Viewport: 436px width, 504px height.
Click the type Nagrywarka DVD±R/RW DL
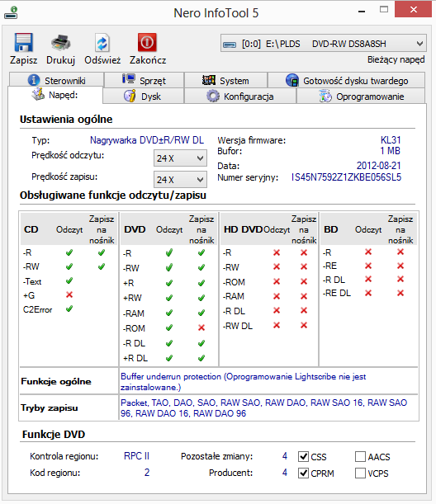pos(147,140)
